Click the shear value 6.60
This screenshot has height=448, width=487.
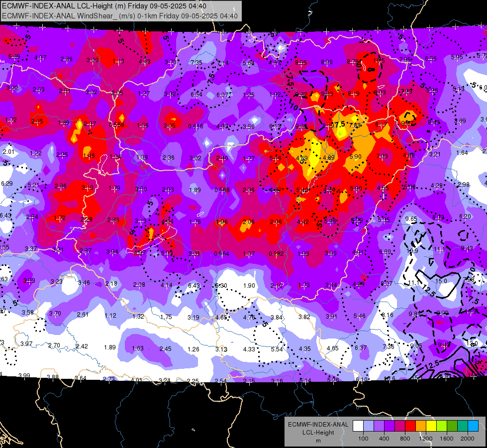pos(385,251)
